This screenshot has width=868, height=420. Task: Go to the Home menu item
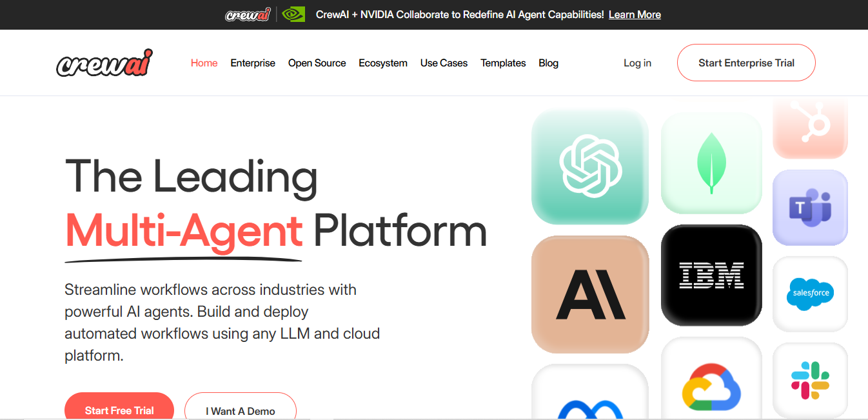204,63
